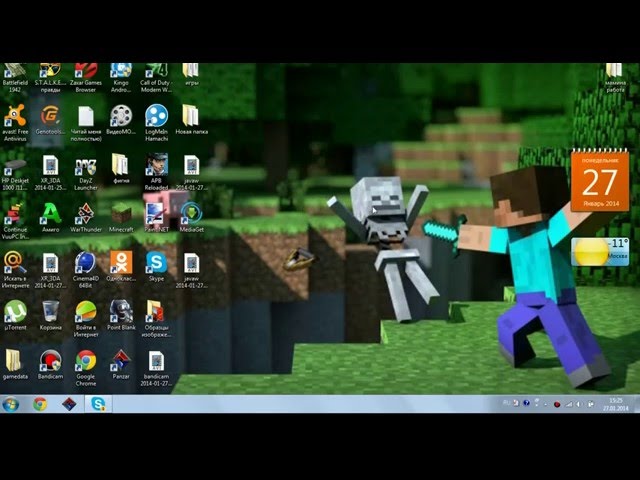Select the XR_3DA 2014-01-27 file
Image resolution: width=640 pixels, height=480 pixels.
click(50, 269)
